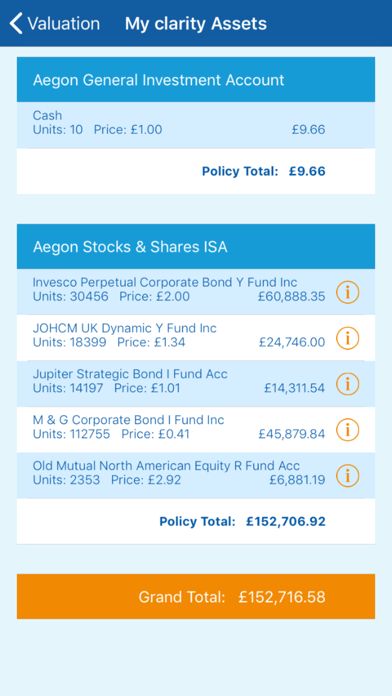Select Invesco Perpetual Corporate Bond Y Fund row
Viewport: 392px width, 696px height.
(196, 292)
